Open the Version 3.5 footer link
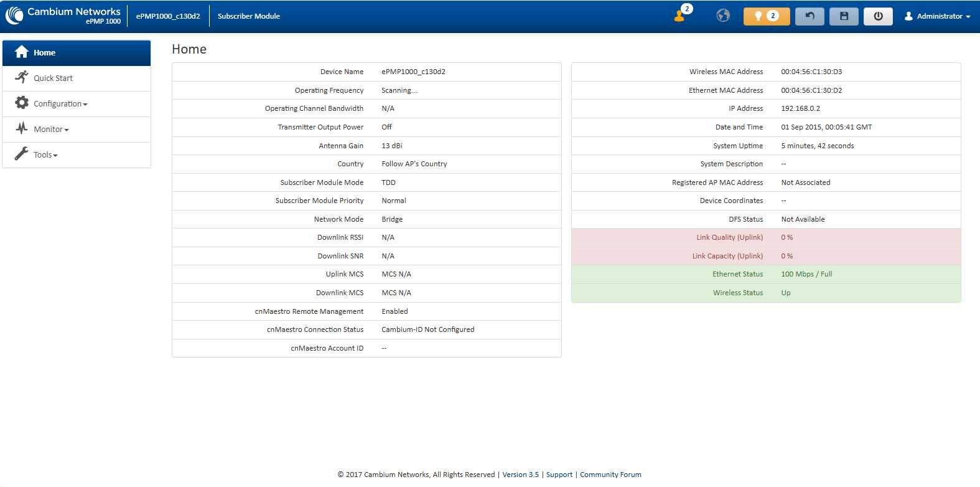This screenshot has width=980, height=487. tap(521, 475)
